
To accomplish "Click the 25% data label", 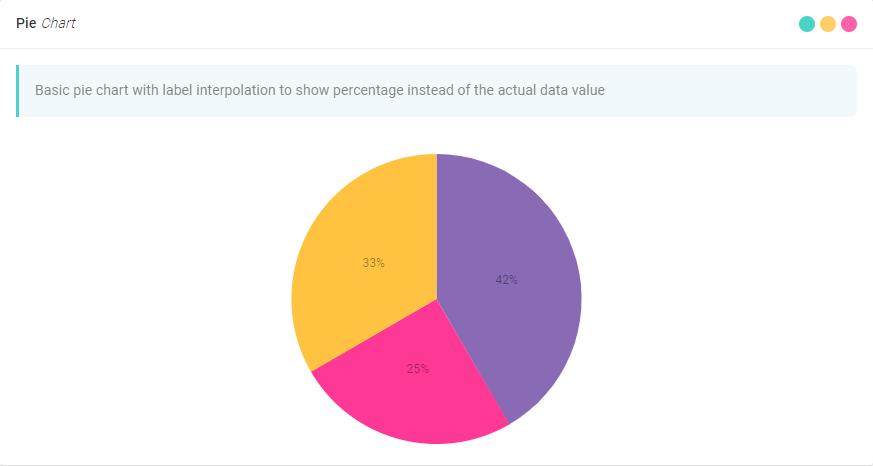I will tap(418, 369).
